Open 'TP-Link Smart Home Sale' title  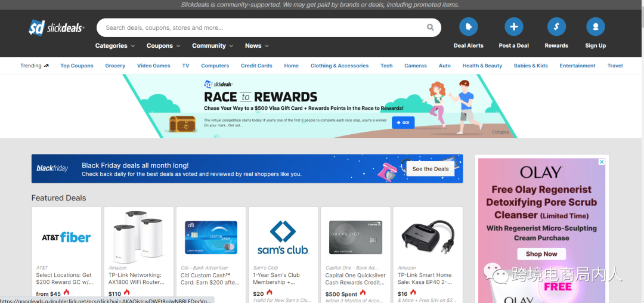coord(425,279)
